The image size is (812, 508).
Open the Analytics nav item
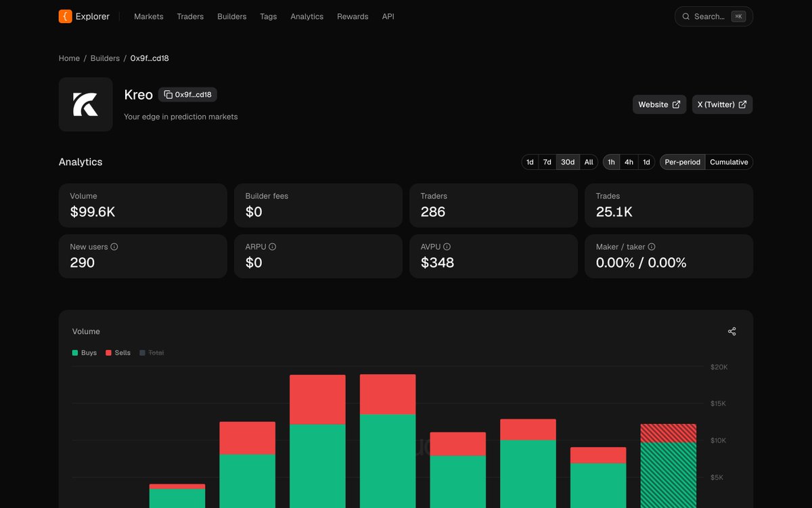pos(307,16)
